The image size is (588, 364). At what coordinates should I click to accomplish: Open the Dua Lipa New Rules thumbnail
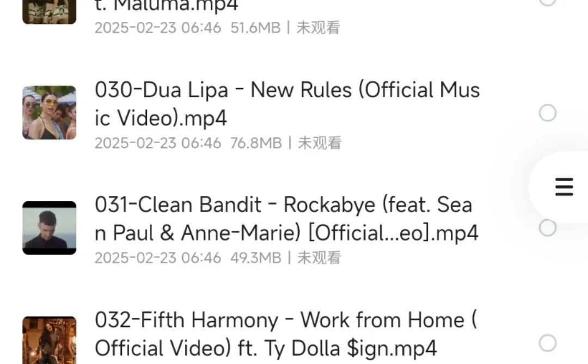pos(50,113)
